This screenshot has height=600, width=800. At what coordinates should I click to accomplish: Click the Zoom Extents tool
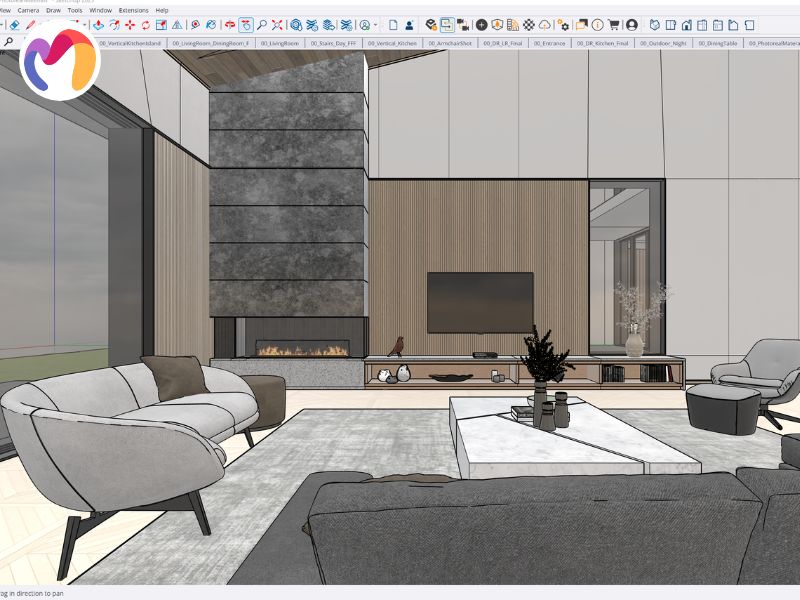(277, 24)
